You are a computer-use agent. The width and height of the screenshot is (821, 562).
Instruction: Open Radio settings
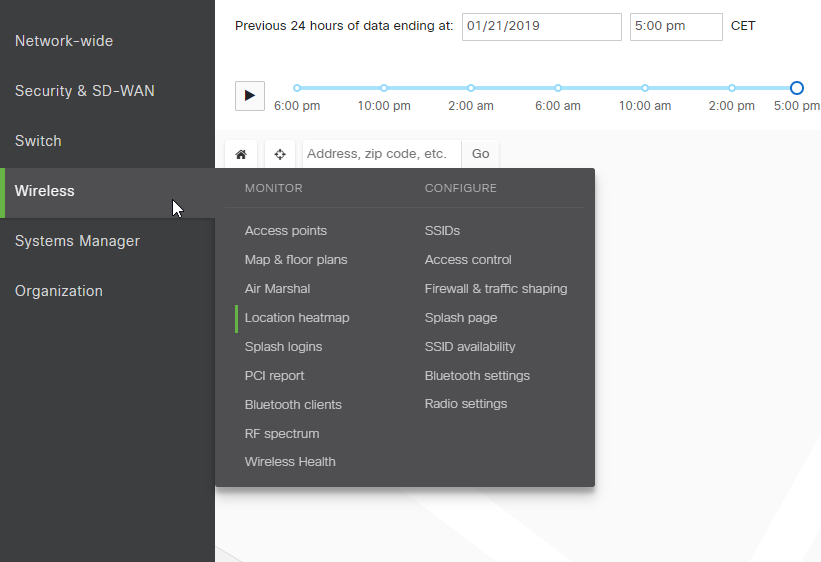[465, 404]
